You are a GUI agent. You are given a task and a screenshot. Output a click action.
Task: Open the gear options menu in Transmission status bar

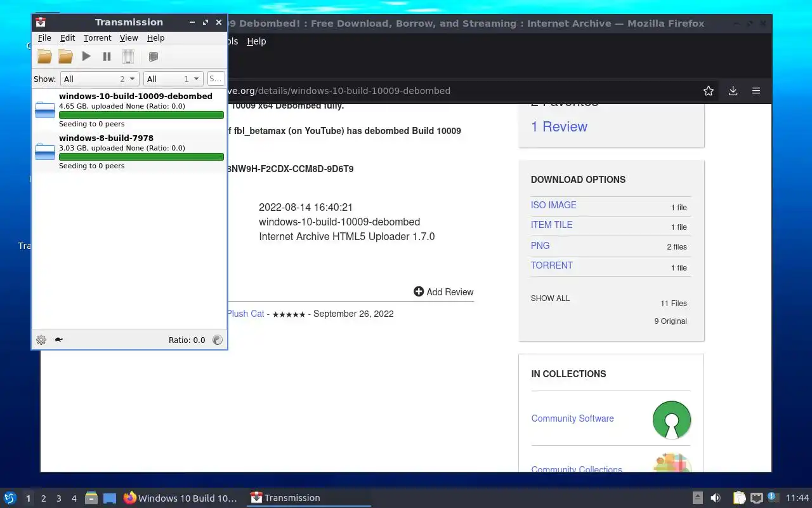(41, 340)
